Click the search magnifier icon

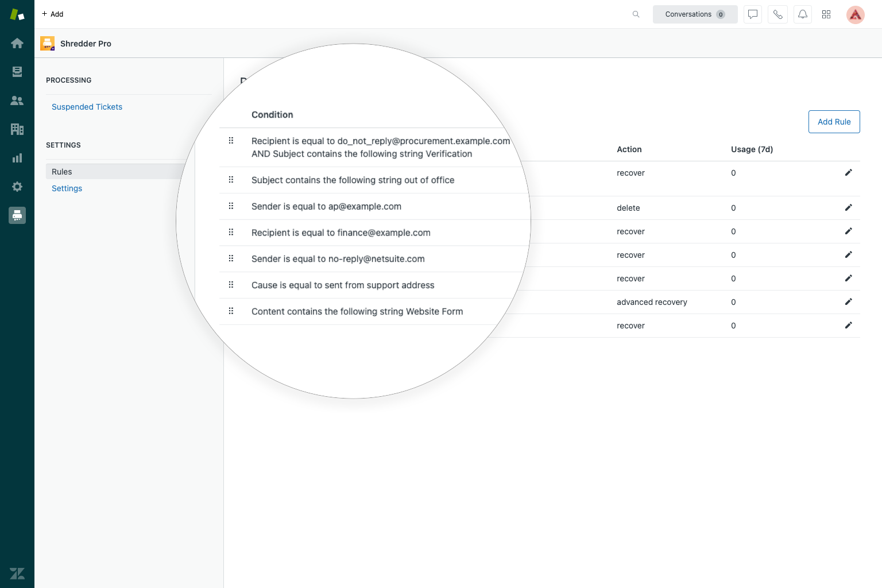point(636,14)
